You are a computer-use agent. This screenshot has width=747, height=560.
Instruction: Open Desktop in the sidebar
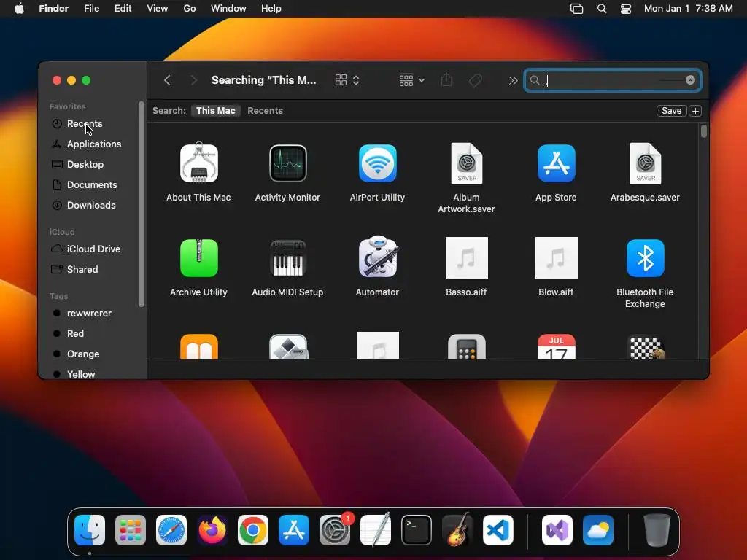click(85, 165)
